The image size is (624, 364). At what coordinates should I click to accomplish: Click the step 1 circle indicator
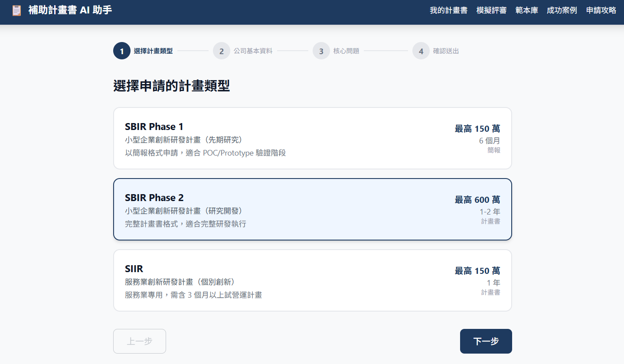[122, 51]
